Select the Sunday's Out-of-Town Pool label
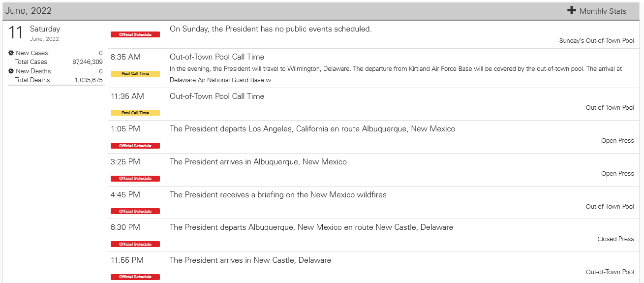The width and height of the screenshot is (644, 283). pos(596,41)
